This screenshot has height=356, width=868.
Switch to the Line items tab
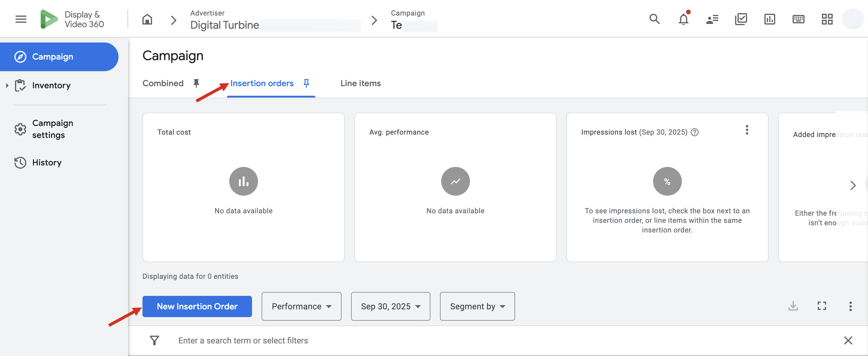[360, 83]
